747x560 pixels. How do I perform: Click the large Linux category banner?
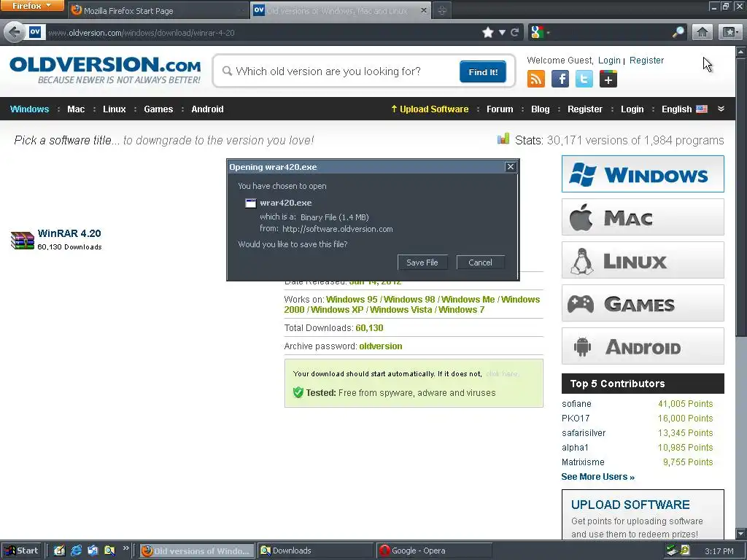[x=643, y=260]
